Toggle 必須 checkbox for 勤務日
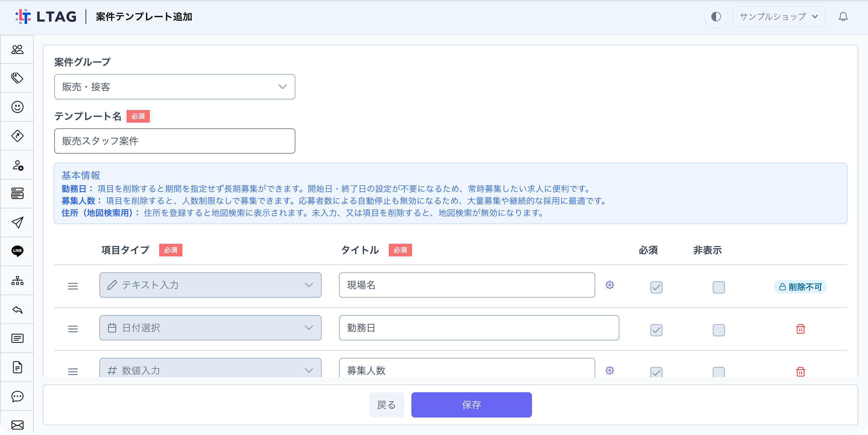868x435 pixels. click(656, 330)
